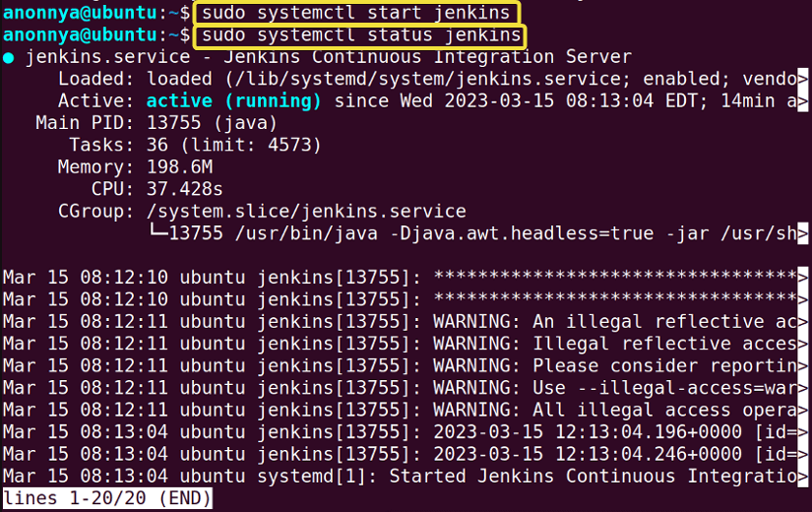This screenshot has height=512, width=812.
Task: Click the cyan status dot before jenkins.service
Action: [9, 57]
